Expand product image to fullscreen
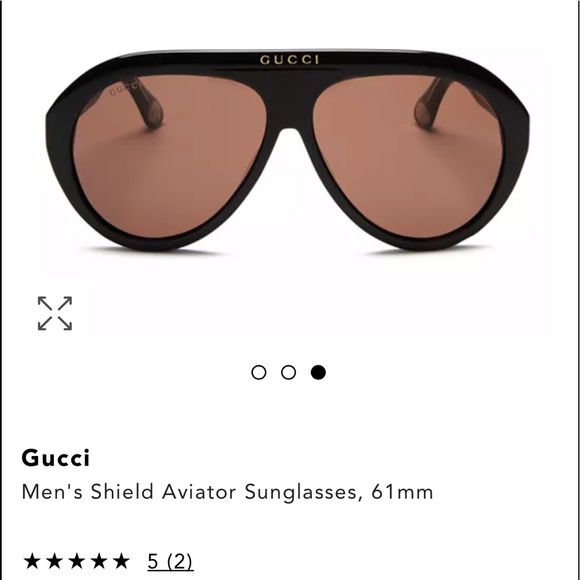580x580 pixels. pyautogui.click(x=55, y=313)
